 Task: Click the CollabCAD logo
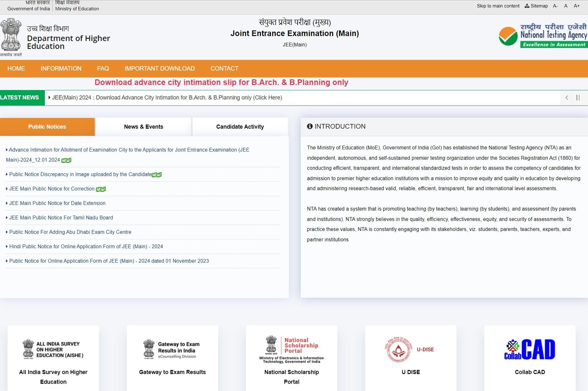pyautogui.click(x=530, y=349)
